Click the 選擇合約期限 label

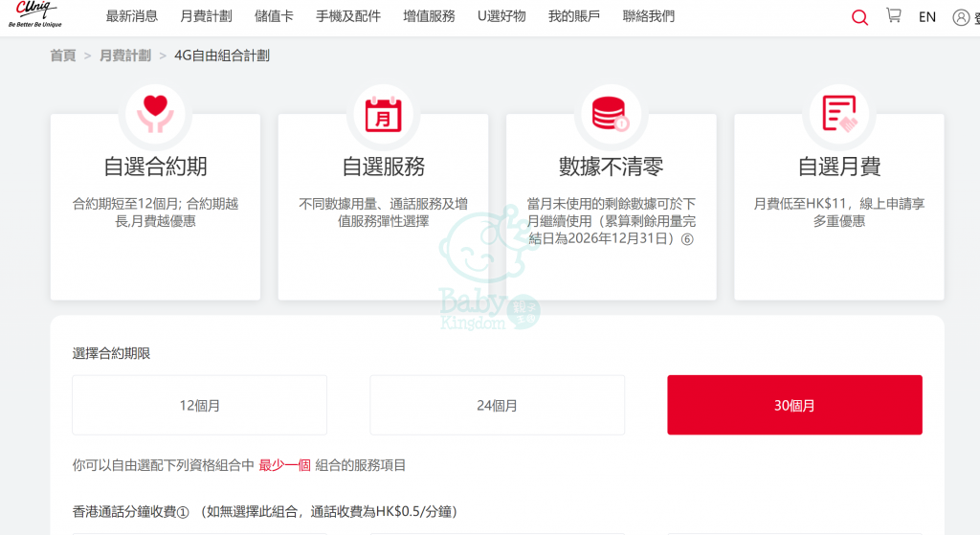[111, 354]
